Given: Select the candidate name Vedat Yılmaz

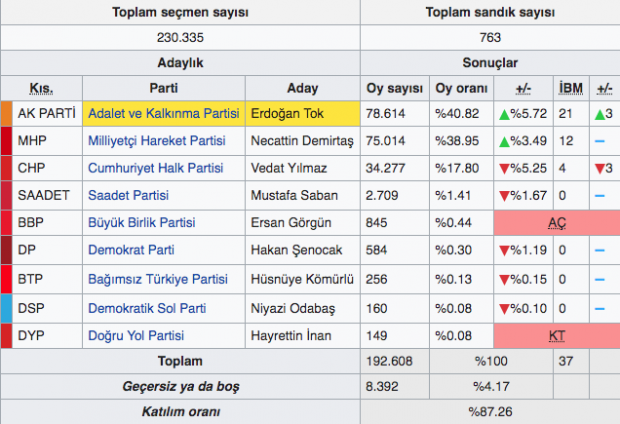Looking at the screenshot, I should pyautogui.click(x=289, y=168).
